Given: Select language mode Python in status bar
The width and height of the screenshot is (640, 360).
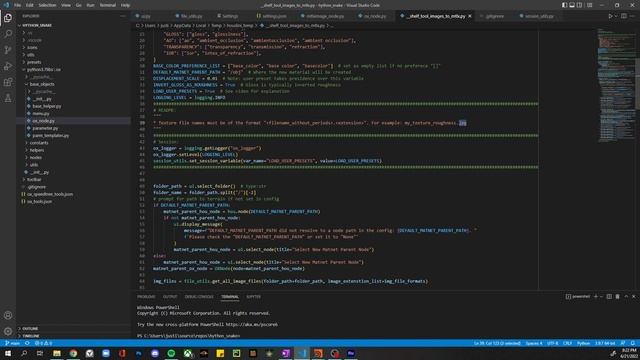Looking at the screenshot, I should (x=583, y=343).
